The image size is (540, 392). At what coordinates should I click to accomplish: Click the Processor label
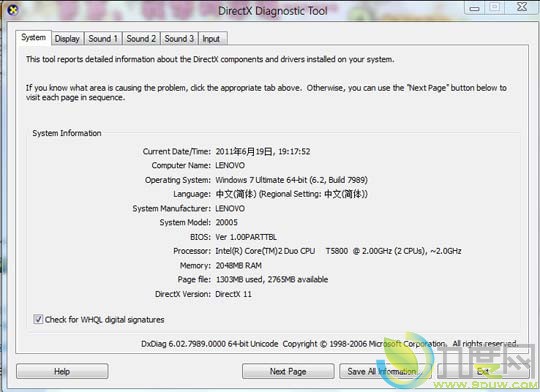[x=192, y=251]
